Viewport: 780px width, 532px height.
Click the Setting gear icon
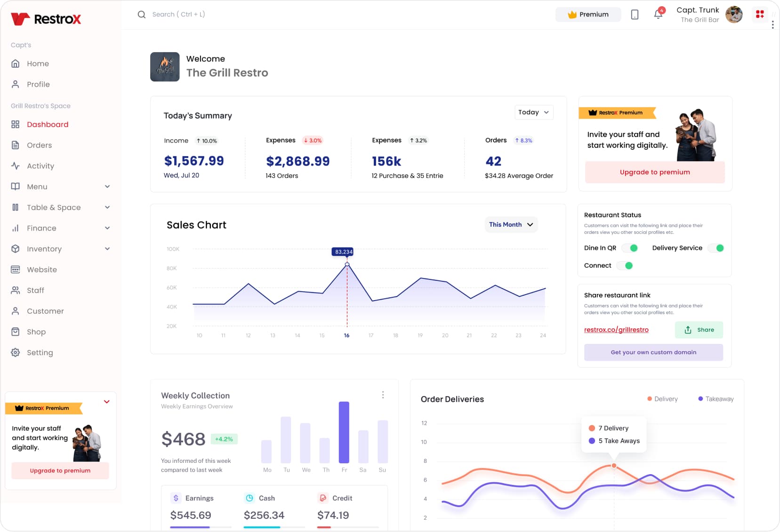pos(16,352)
